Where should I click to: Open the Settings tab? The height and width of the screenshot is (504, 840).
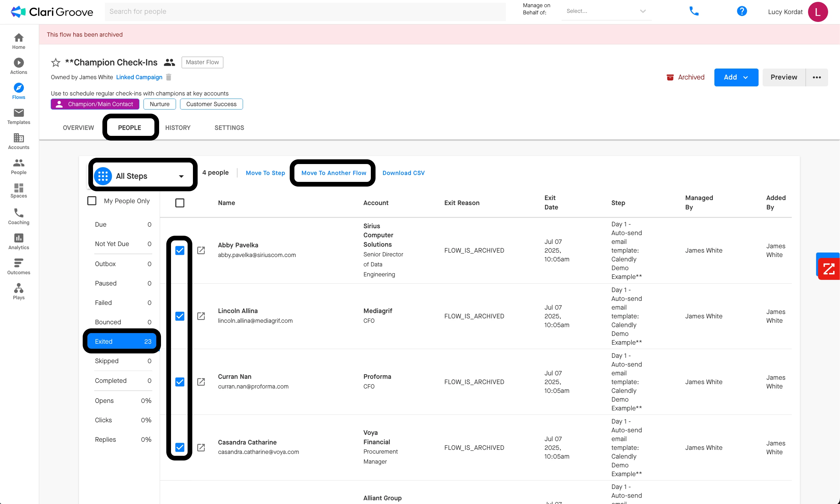coord(229,128)
